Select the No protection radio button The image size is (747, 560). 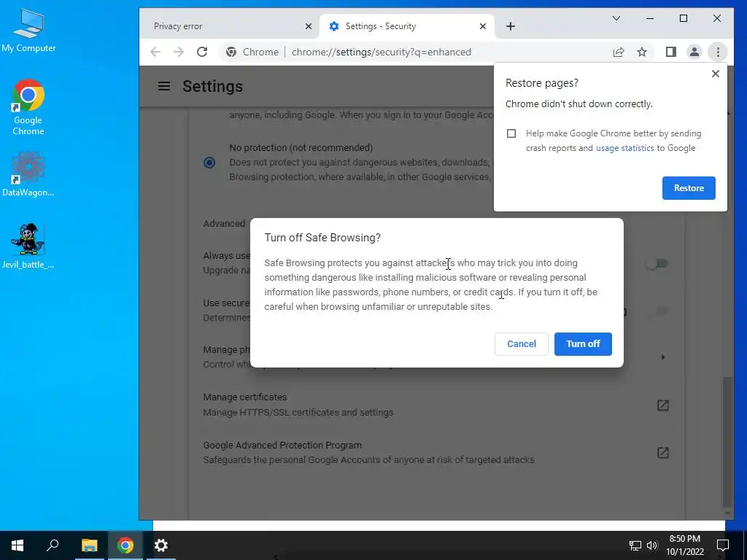209,163
